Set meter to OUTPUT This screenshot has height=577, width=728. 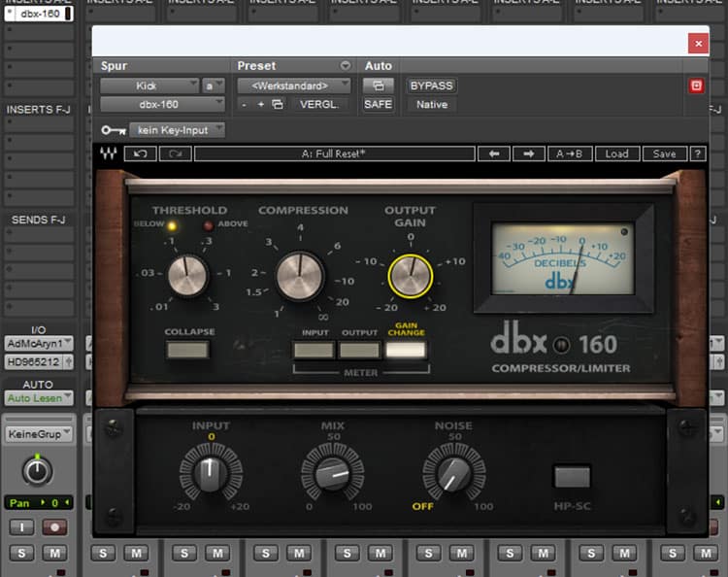point(359,350)
